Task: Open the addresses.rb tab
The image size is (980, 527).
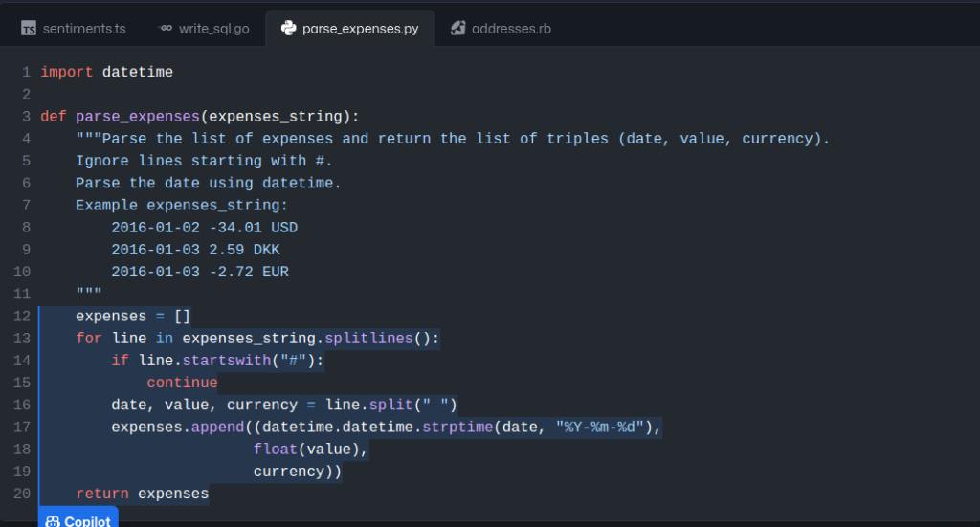Action: [501, 29]
